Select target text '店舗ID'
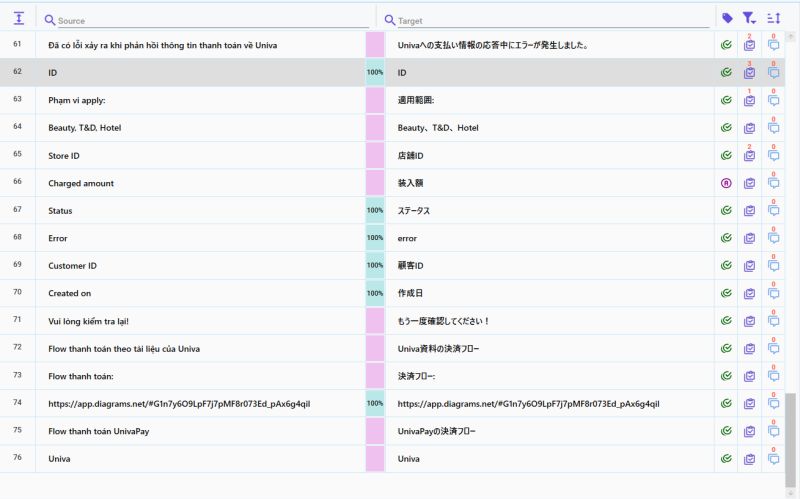The image size is (800, 499). [x=410, y=156]
